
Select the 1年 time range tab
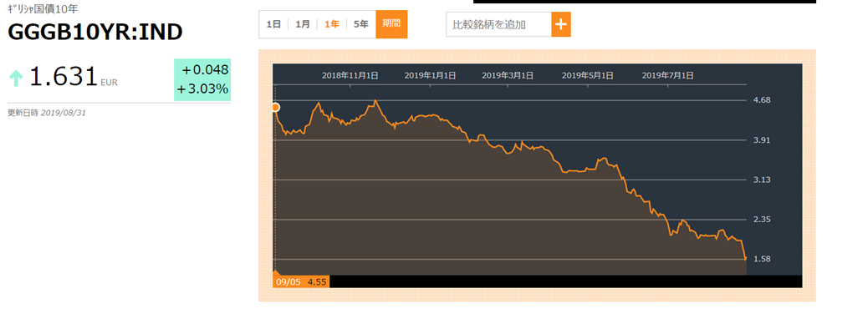332,24
